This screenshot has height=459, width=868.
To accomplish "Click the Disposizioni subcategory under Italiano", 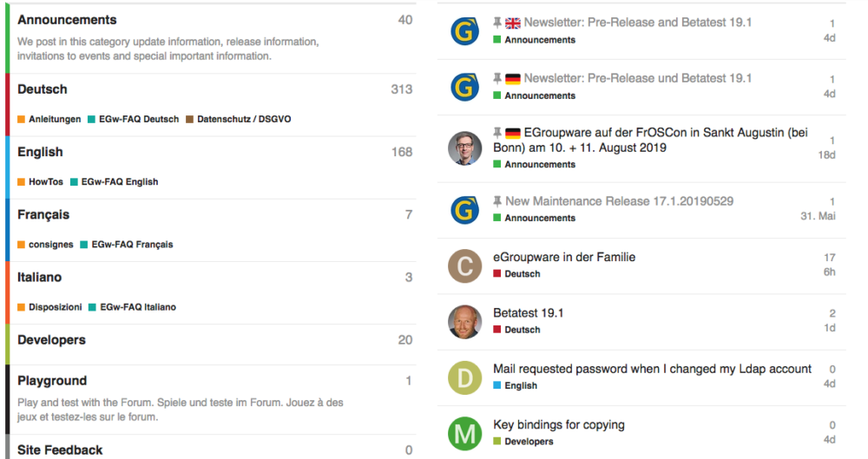I will (x=55, y=307).
